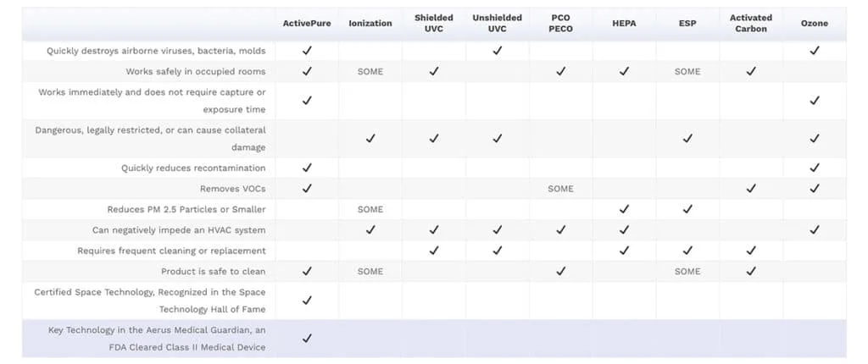Click ActivePure checkmark for Removes VOCs row

coord(307,189)
